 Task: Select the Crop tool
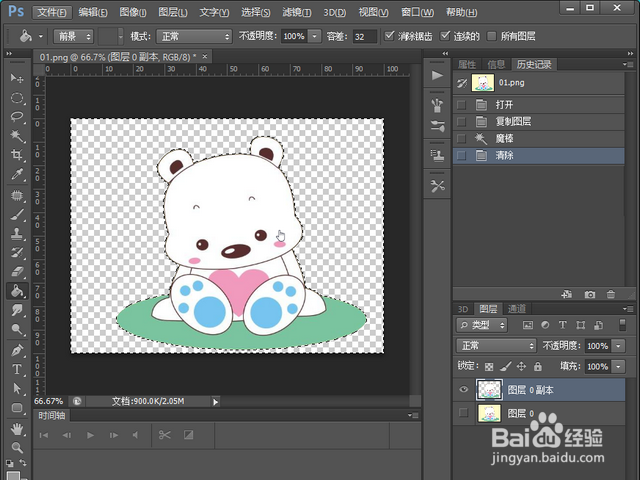point(17,155)
